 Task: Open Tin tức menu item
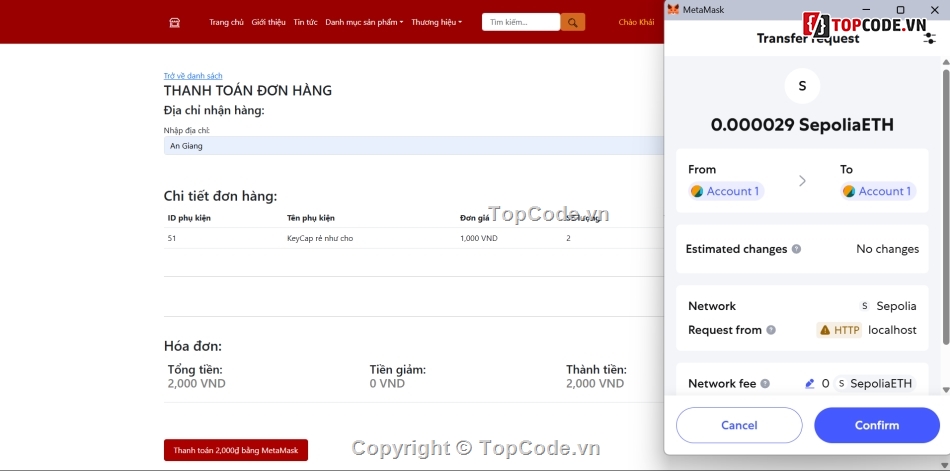[305, 22]
